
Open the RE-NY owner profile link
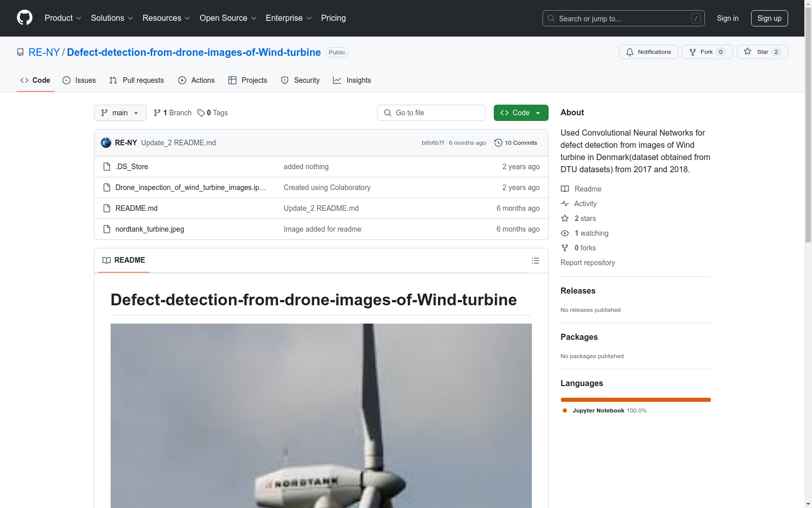click(44, 52)
